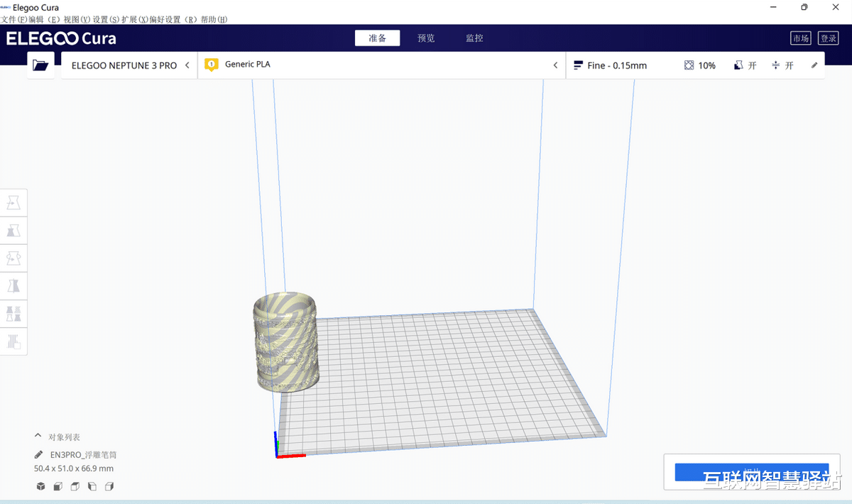The width and height of the screenshot is (852, 504).
Task: Select the Scale tool
Action: (14, 230)
